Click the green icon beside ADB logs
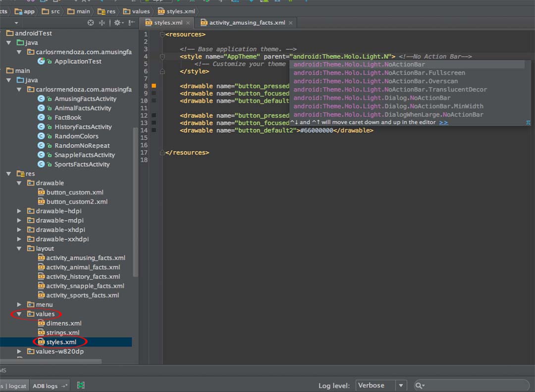535x392 pixels. point(81,386)
